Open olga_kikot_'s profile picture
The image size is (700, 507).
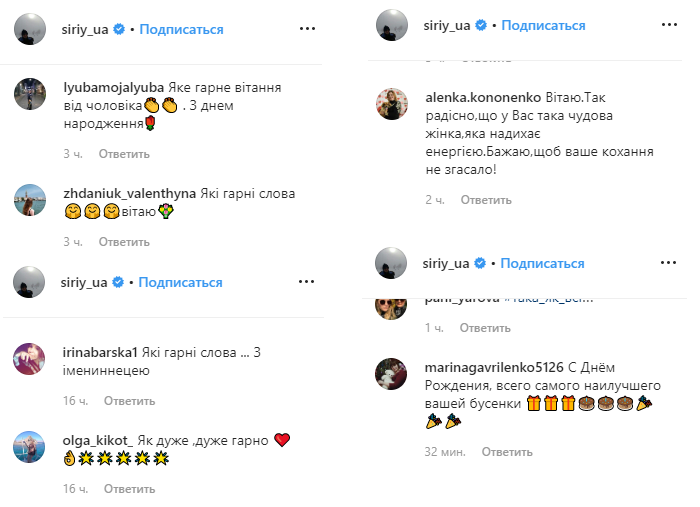pyautogui.click(x=29, y=447)
